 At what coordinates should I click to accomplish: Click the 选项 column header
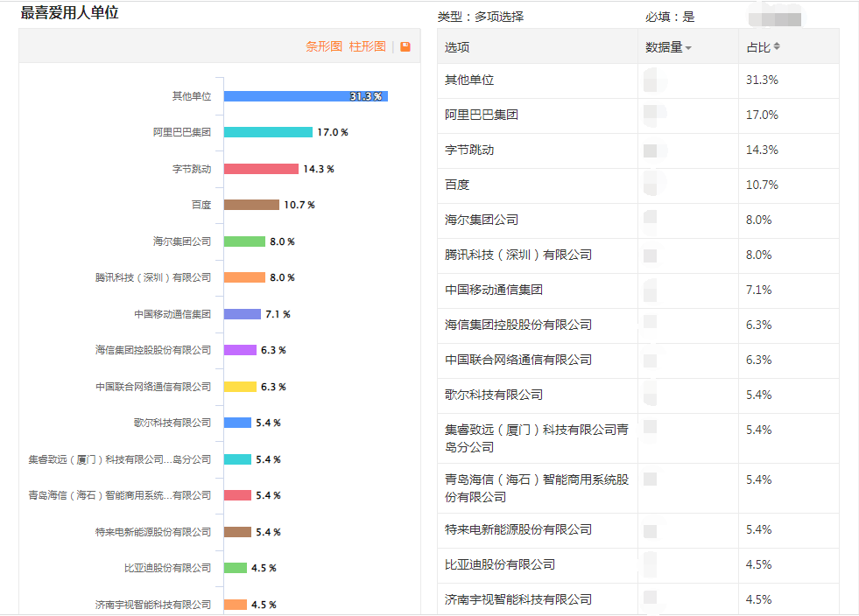457,47
